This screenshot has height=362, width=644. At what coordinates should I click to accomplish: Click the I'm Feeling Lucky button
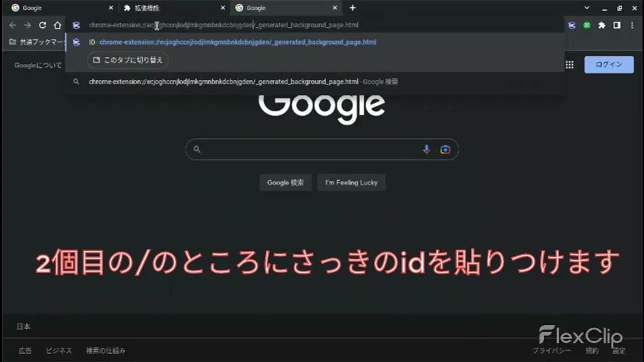[x=351, y=183]
